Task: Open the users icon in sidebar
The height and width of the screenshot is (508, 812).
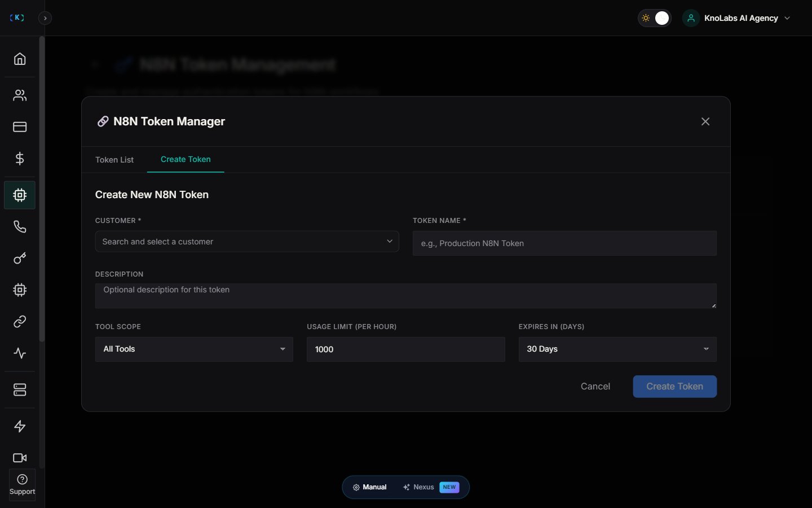Action: [x=20, y=95]
